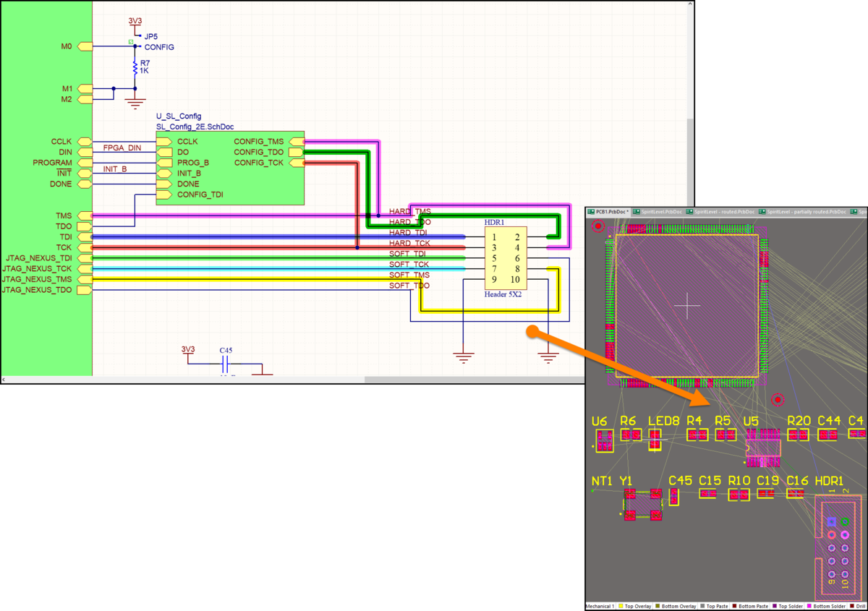
Task: Select the R10 resistor footprint on the PCB
Action: [739, 495]
